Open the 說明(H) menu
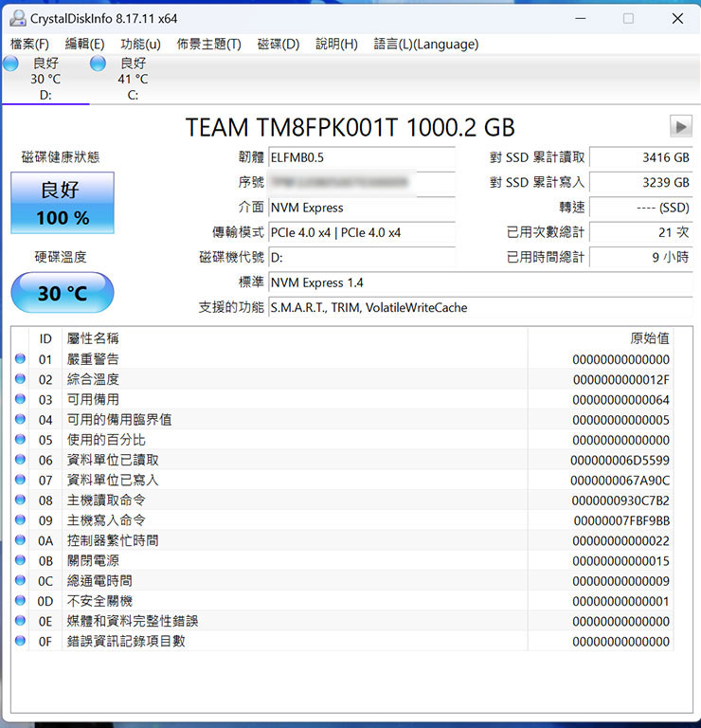Viewport: 701px width, 728px height. click(x=336, y=45)
